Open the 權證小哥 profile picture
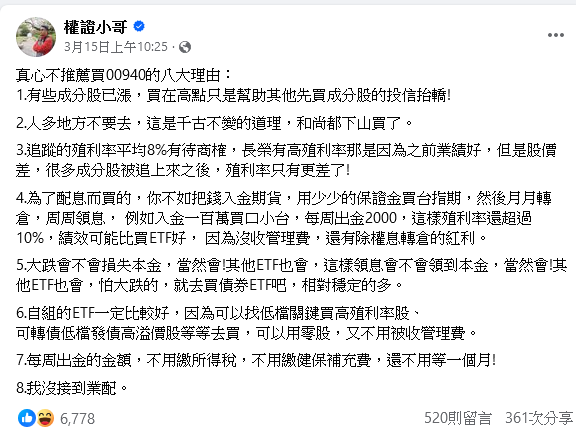The height and width of the screenshot is (439, 576). 36,37
